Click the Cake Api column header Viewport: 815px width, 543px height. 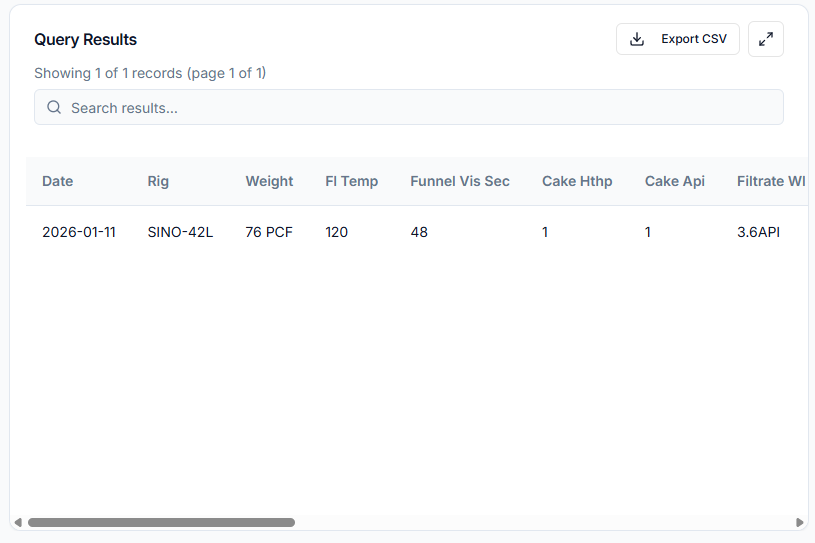(x=674, y=181)
